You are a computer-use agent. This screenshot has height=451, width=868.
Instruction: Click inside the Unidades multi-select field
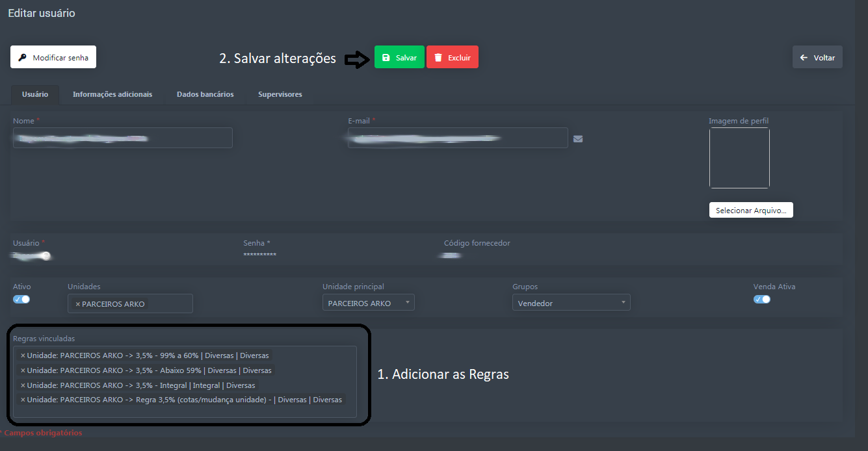tap(168, 303)
